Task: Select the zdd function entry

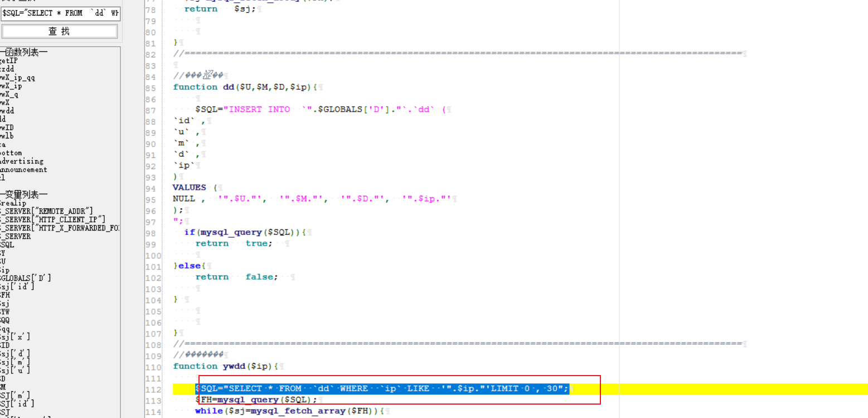Action: click(8, 69)
